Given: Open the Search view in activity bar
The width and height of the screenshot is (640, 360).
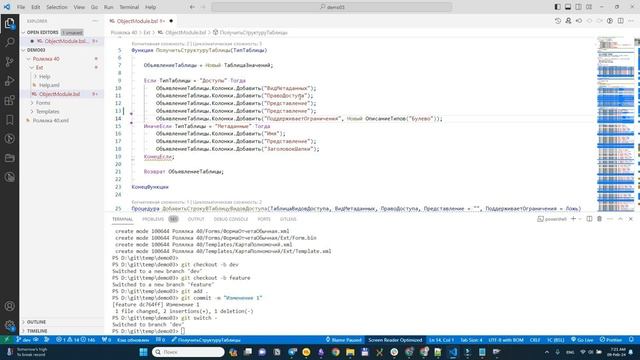Looking at the screenshot, I should pos(9,42).
